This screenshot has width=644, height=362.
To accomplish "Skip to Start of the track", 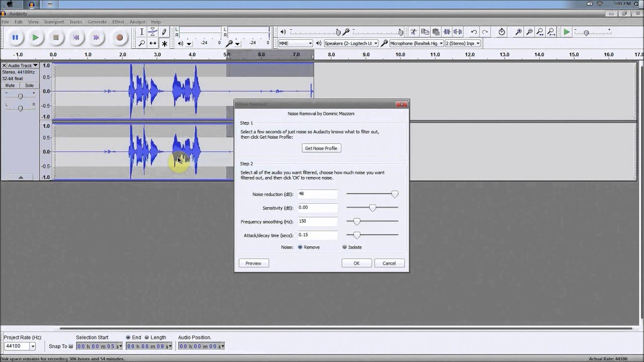I will pos(76,37).
